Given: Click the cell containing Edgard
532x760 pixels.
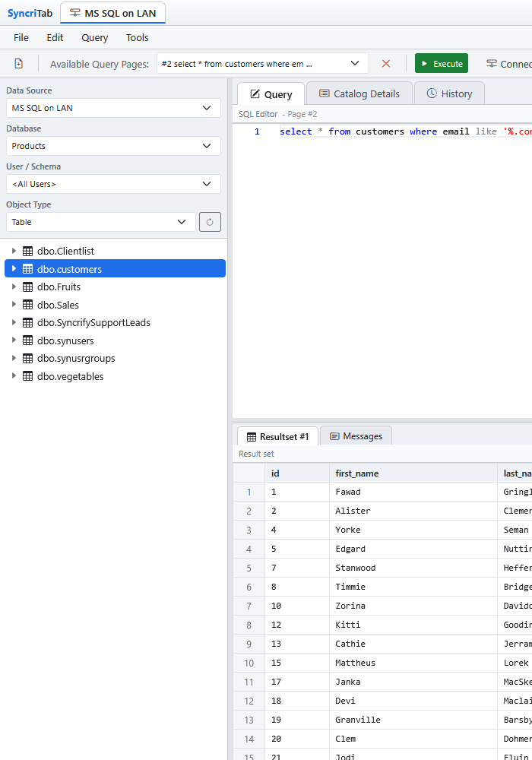Looking at the screenshot, I should [413, 549].
